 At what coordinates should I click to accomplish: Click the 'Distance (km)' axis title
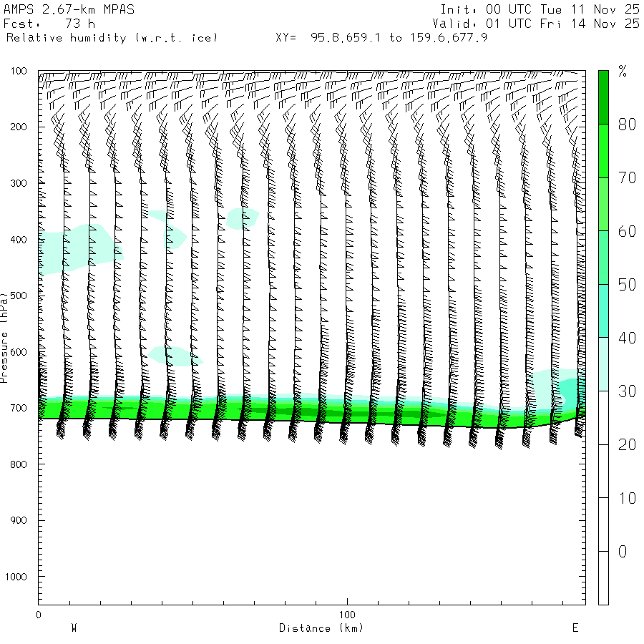(321, 628)
